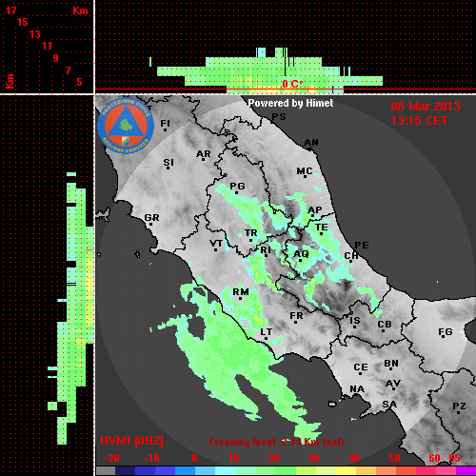Click the PE city label
Viewport: 476px width, 476px height.
pyautogui.click(x=362, y=246)
